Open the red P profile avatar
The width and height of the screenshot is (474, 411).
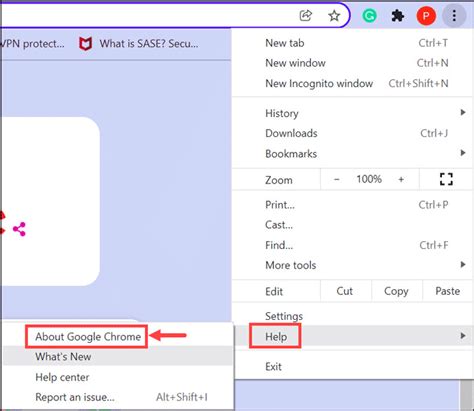coord(426,16)
